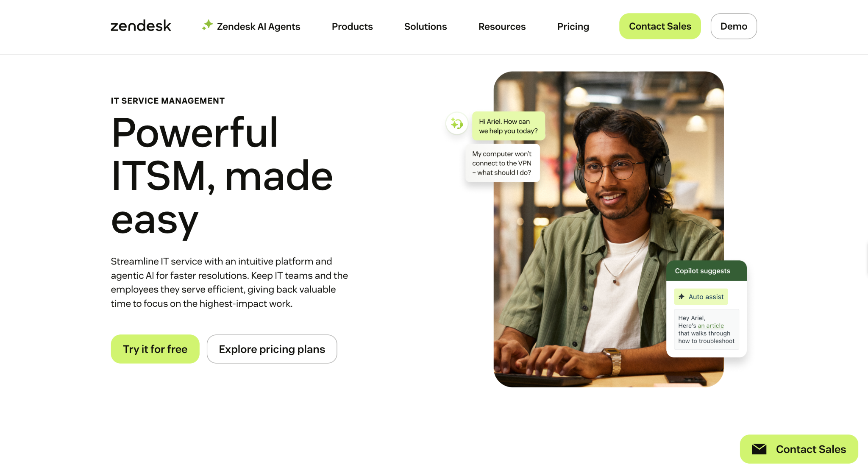Click the sparkle icon beside Zendesk AI Agents
The height and width of the screenshot is (473, 868).
tap(207, 25)
